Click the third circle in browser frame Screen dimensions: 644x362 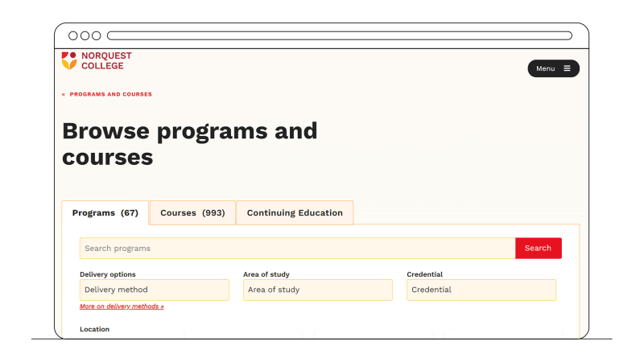click(96, 35)
